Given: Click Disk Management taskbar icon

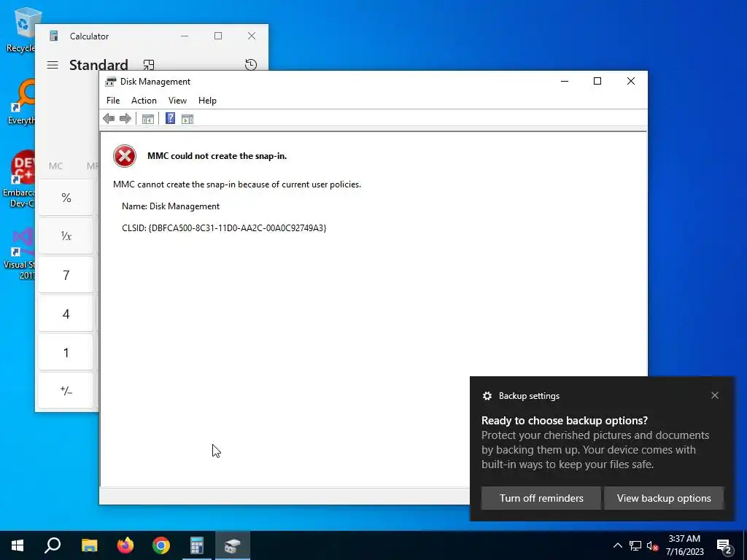Looking at the screenshot, I should click(x=233, y=545).
